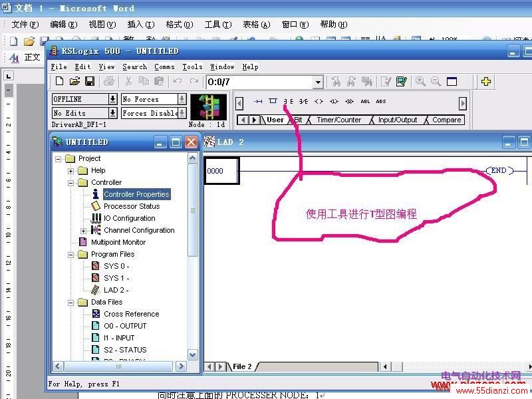Screen dimensions: 532x399
Task: Save the project using RSLogix floppy disk icon
Action: pos(90,81)
